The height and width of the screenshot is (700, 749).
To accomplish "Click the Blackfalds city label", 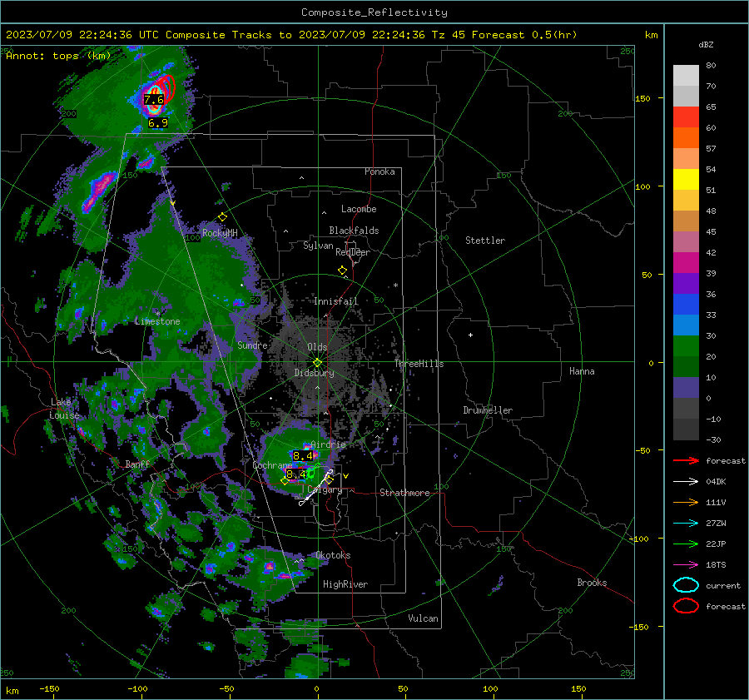I will pos(354,231).
